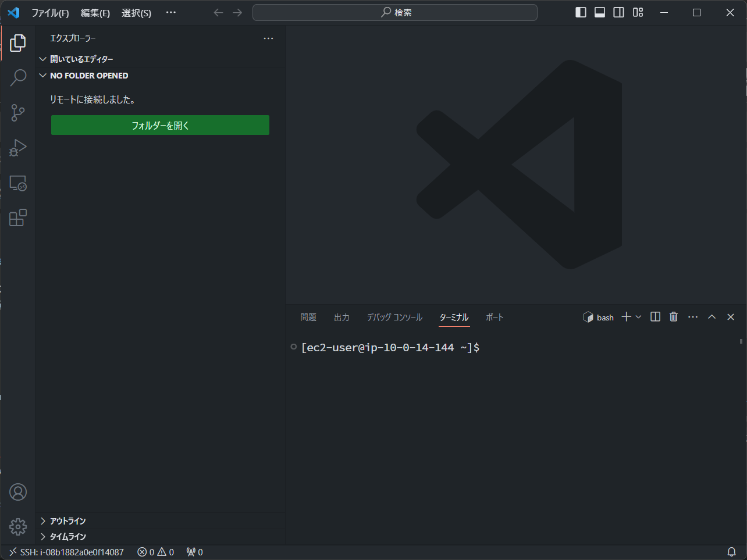
Task: Split the terminal panel
Action: click(x=655, y=317)
